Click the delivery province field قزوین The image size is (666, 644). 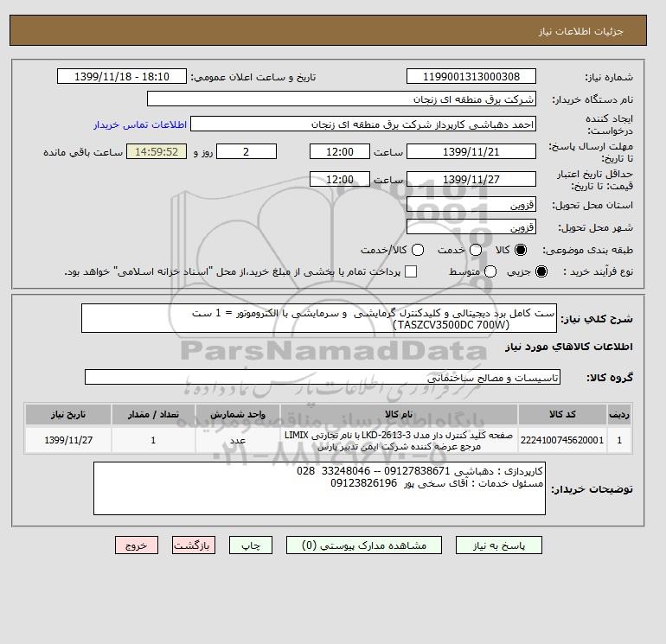point(471,205)
